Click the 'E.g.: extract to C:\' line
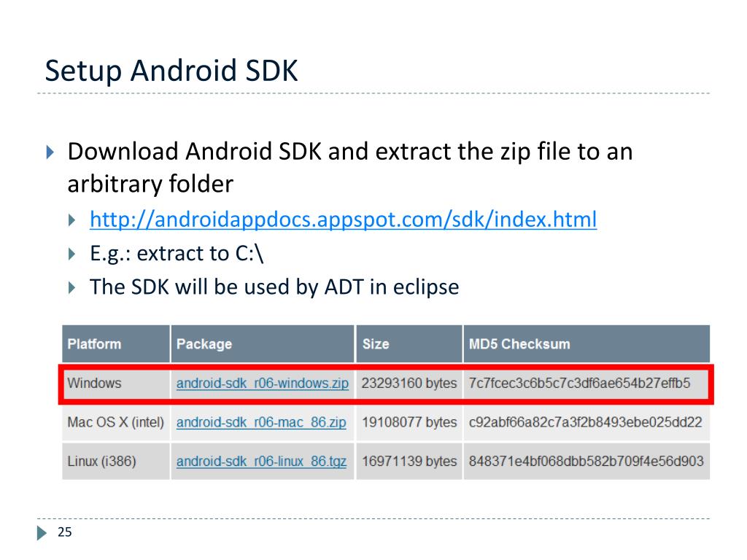The image size is (747, 560). click(x=177, y=253)
